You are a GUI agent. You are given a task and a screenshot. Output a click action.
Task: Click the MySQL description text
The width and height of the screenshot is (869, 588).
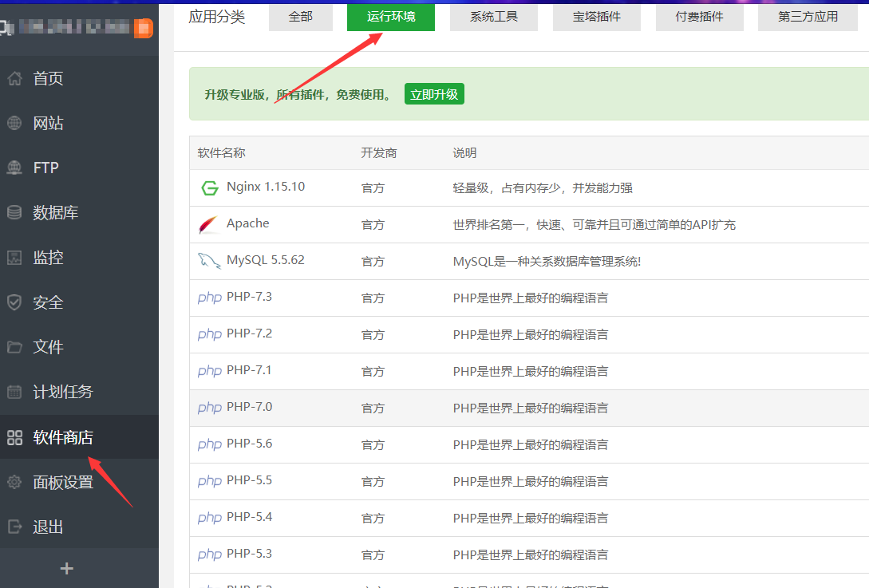pyautogui.click(x=547, y=262)
